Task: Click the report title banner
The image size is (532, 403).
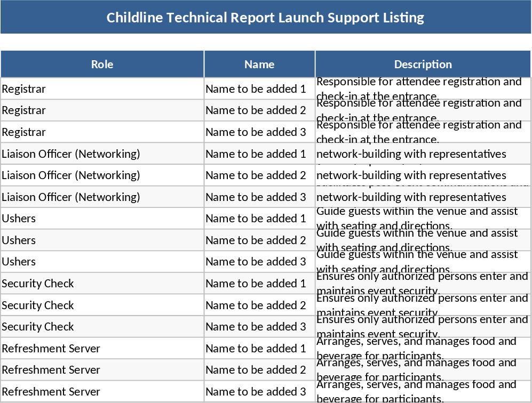Action: tap(265, 17)
